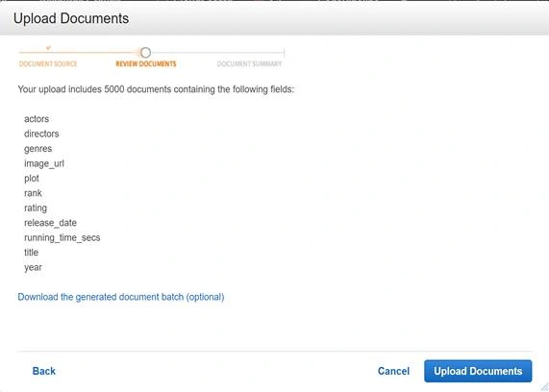Image resolution: width=549 pixels, height=392 pixels.
Task: Click the Document Summary end marker
Action: (284, 53)
